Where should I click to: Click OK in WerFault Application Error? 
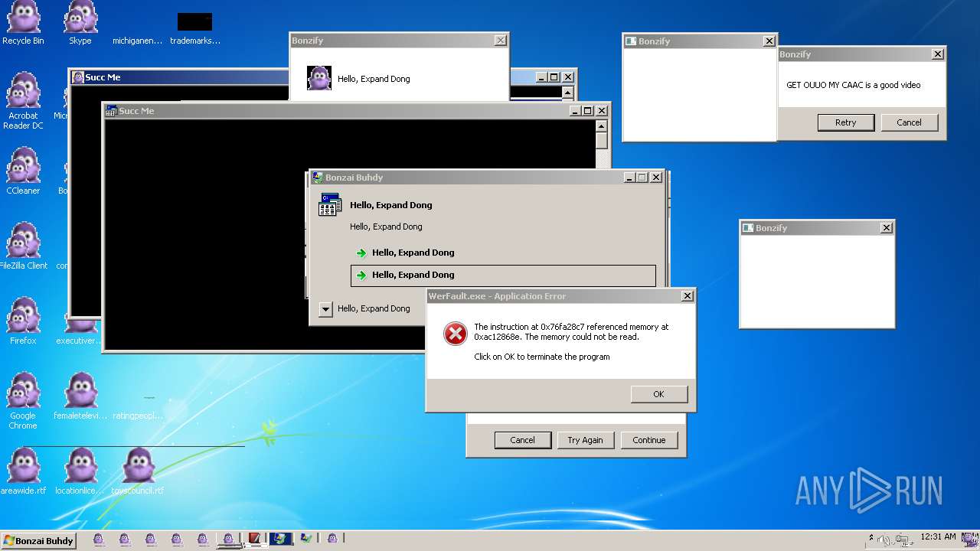[x=659, y=394]
